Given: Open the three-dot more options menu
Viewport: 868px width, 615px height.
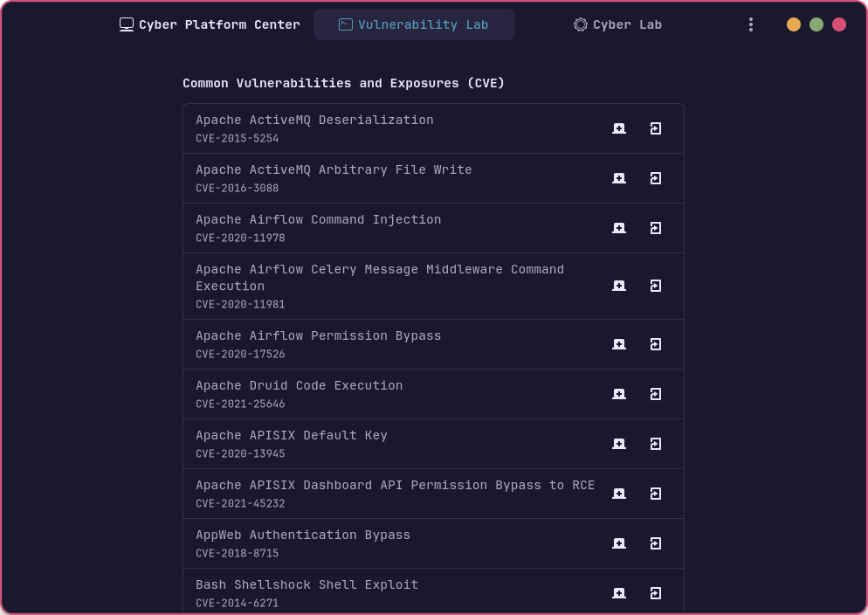Looking at the screenshot, I should pyautogui.click(x=751, y=24).
